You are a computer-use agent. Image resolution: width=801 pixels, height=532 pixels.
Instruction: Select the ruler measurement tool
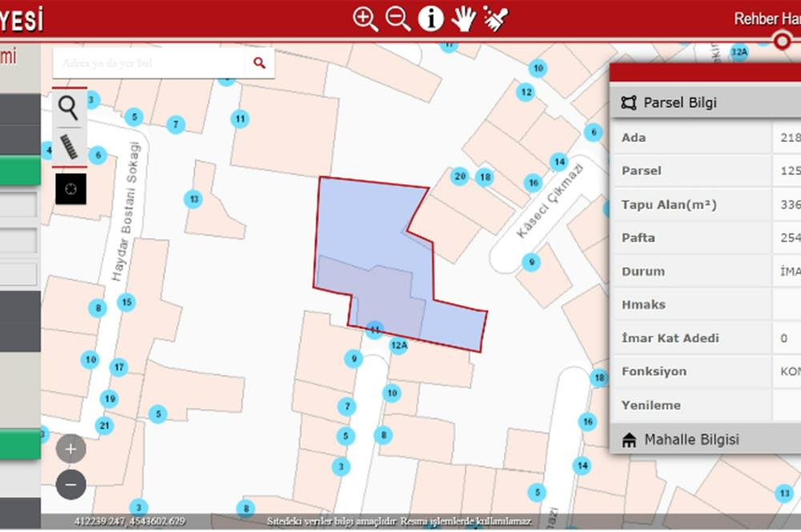(x=69, y=147)
